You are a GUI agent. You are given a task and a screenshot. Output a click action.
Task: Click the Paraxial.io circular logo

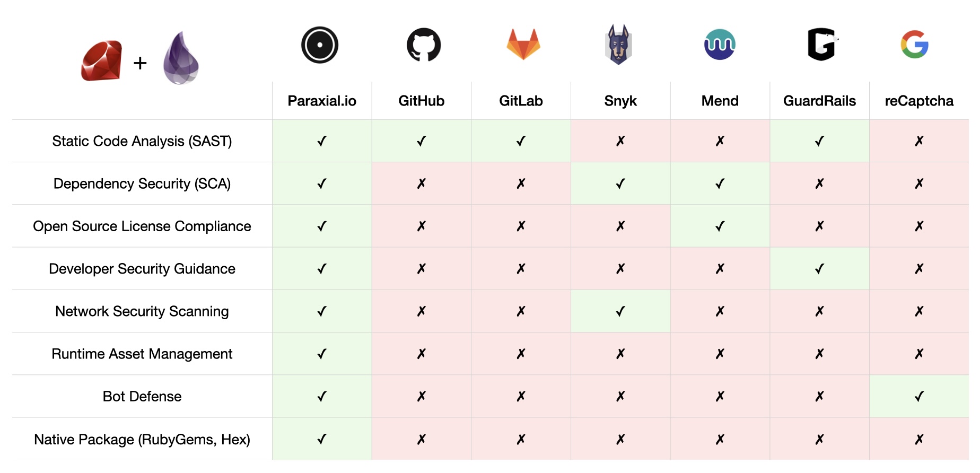(x=320, y=45)
